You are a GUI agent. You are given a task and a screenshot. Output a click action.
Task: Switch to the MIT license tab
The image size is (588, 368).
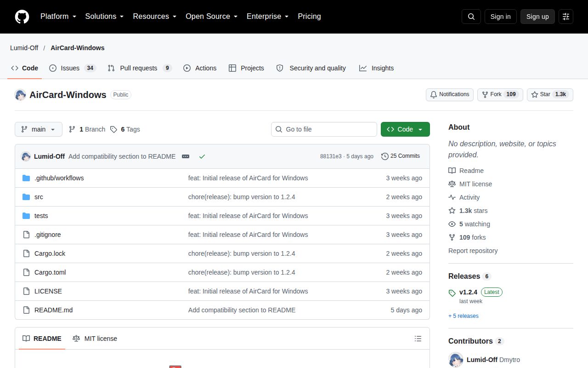tap(95, 339)
